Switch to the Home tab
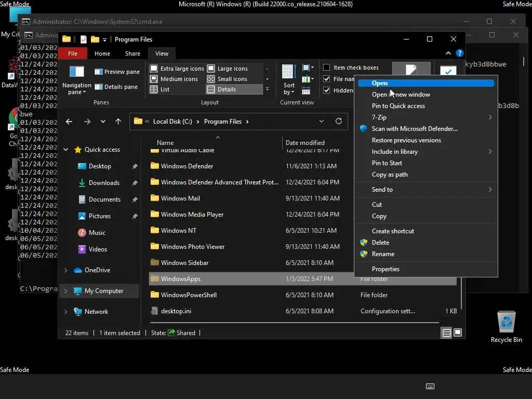 point(102,54)
